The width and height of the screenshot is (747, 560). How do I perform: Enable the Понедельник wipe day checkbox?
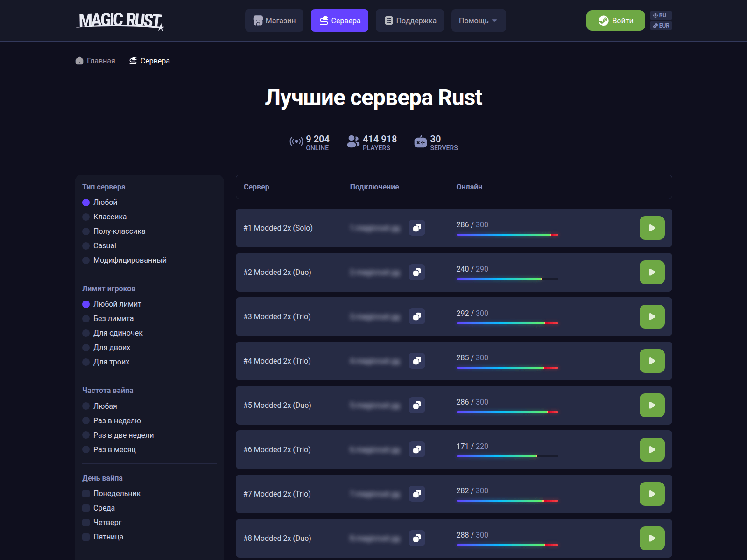click(x=86, y=493)
